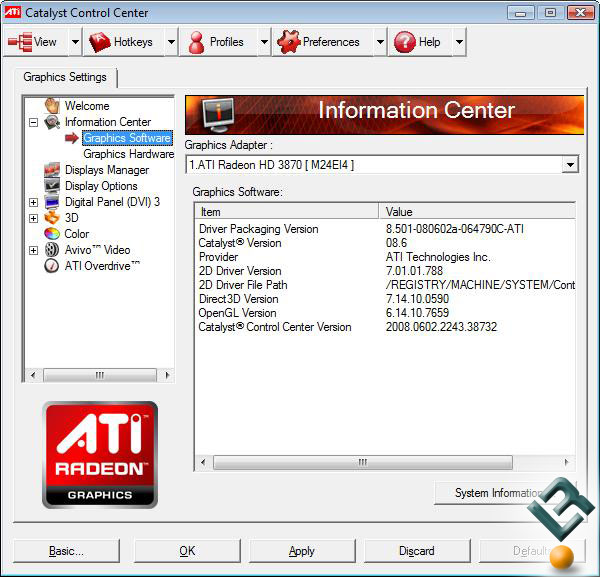Screen dimensions: 600x577
Task: Minimize the Catalyst Control Center window
Action: [x=520, y=13]
